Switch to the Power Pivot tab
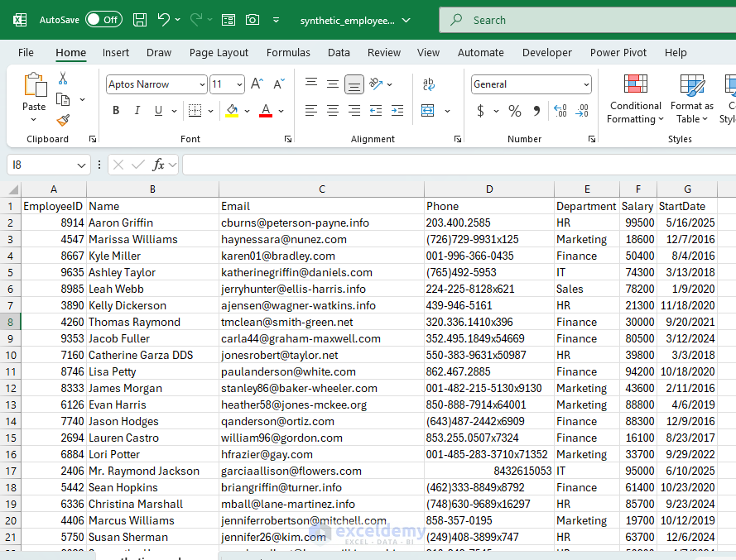This screenshot has width=736, height=560. (618, 53)
